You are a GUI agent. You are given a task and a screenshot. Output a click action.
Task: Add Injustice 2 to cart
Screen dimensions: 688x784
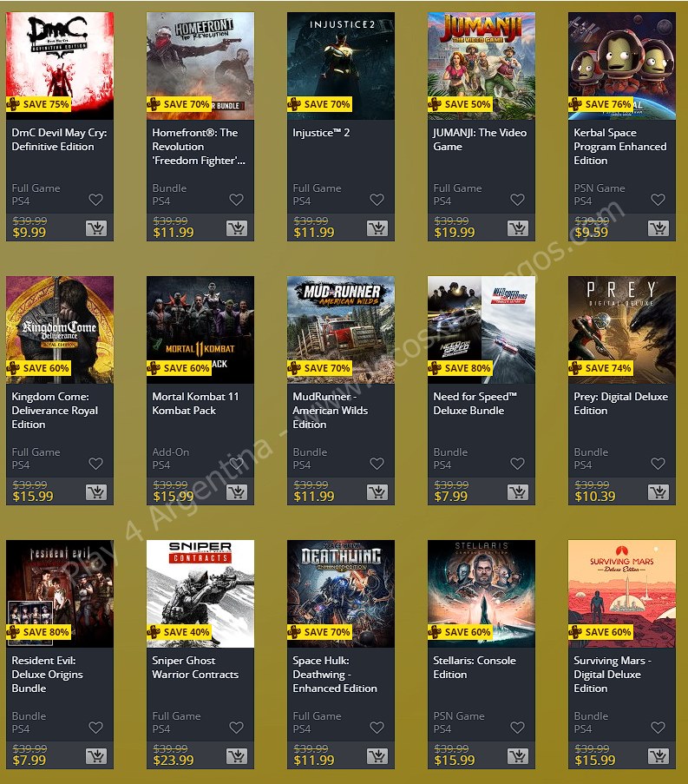tap(377, 228)
